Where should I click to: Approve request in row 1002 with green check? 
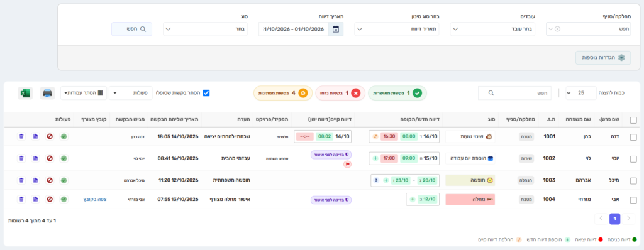64,158
